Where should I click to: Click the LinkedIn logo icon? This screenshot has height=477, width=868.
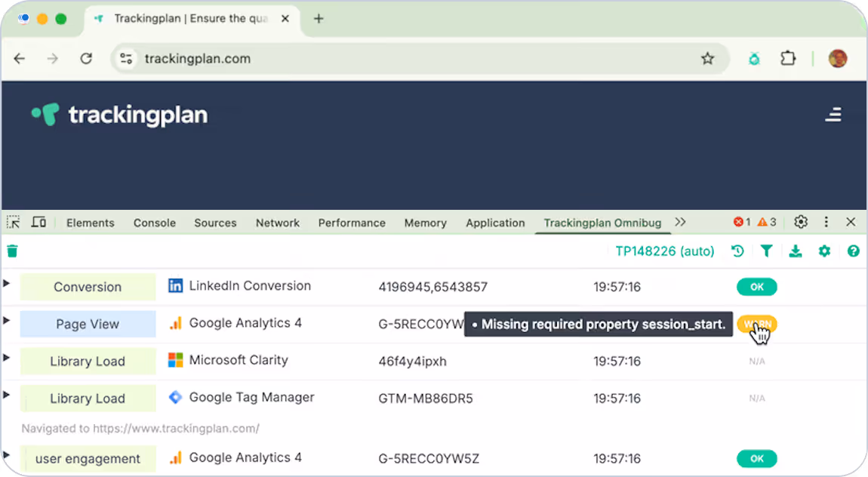[x=175, y=286]
